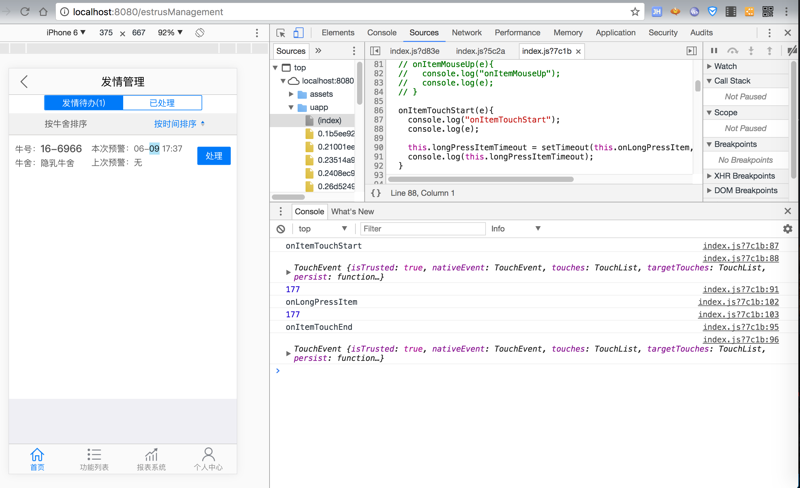
Task: Open the Info log level dropdown
Action: click(x=515, y=229)
